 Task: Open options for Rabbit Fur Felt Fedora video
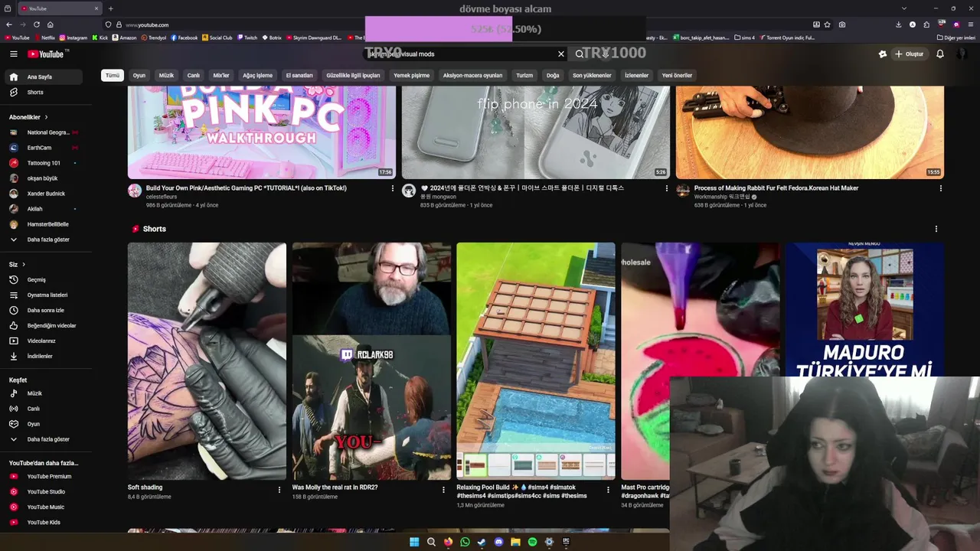(x=940, y=188)
